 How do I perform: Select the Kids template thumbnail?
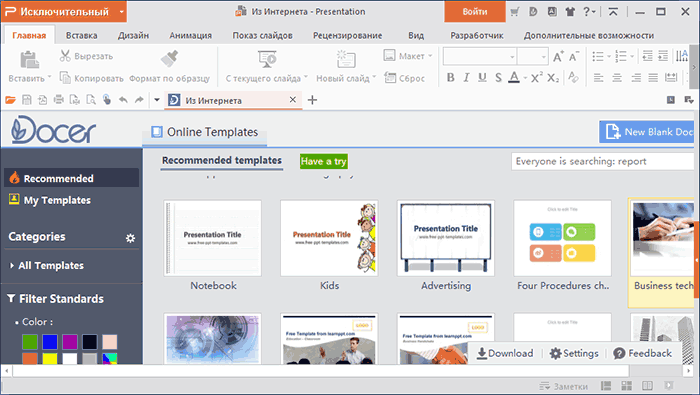pyautogui.click(x=329, y=238)
